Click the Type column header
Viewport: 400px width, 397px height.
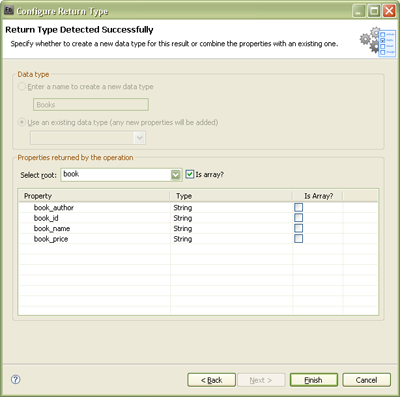(231, 196)
